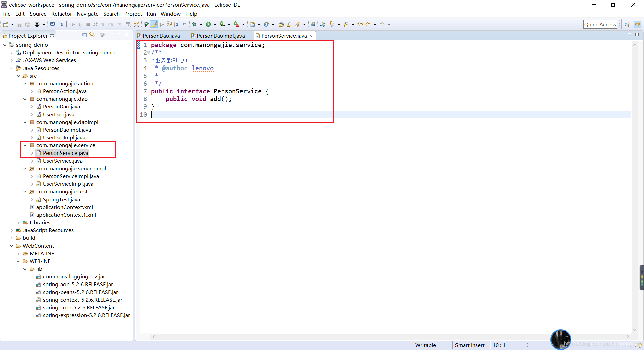Close the PersonService.java editor tab

pos(311,35)
